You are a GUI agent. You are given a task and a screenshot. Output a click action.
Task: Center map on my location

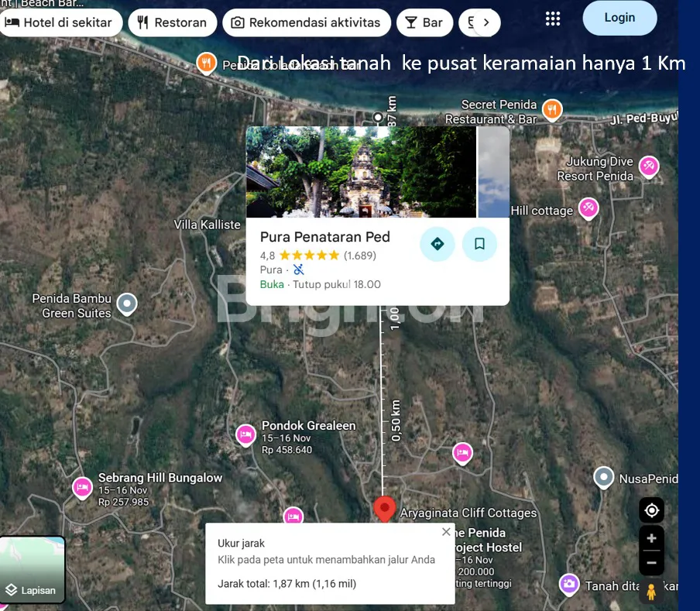coord(651,510)
